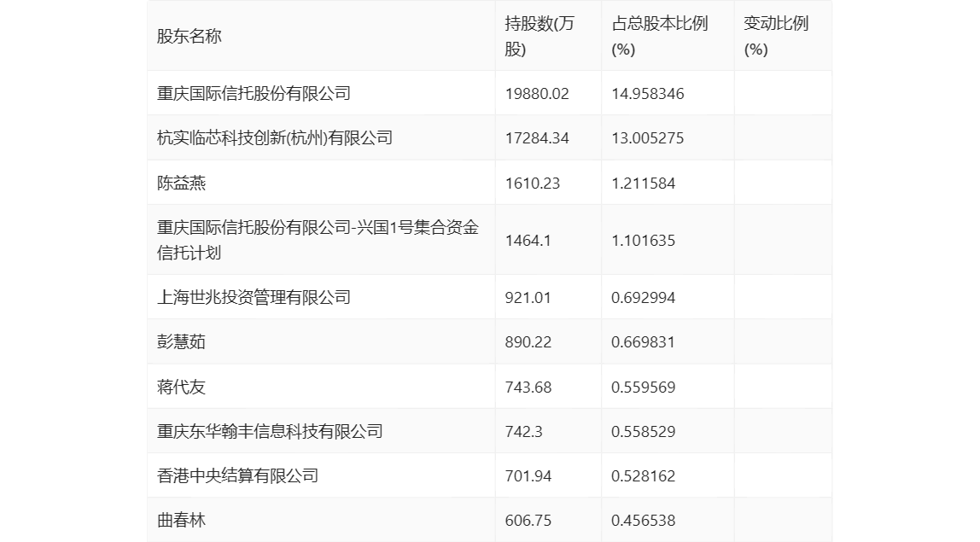
Task: Click shareholder 杭实临芯科技创新(杭州)有限公司
Action: point(274,138)
